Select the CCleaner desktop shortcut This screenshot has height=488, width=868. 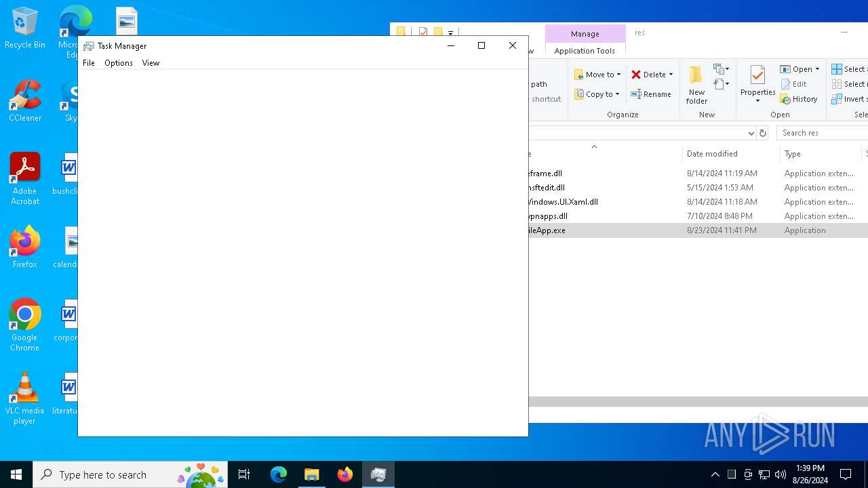click(25, 102)
